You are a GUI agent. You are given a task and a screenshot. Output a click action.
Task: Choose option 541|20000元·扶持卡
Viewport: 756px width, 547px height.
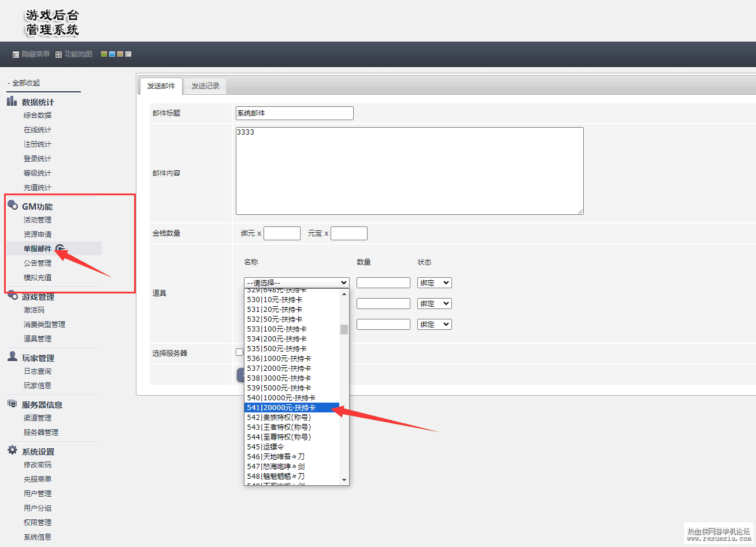click(292, 408)
